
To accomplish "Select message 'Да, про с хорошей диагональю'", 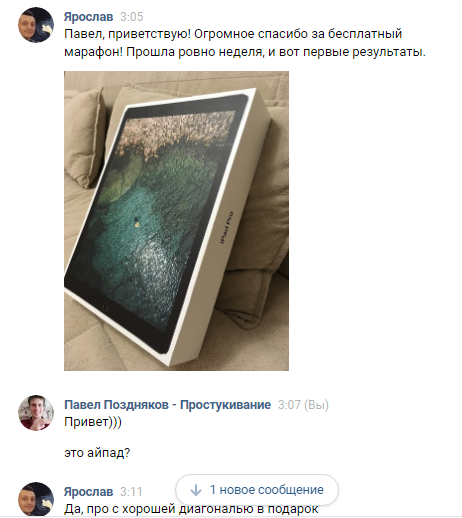I will pyautogui.click(x=191, y=509).
